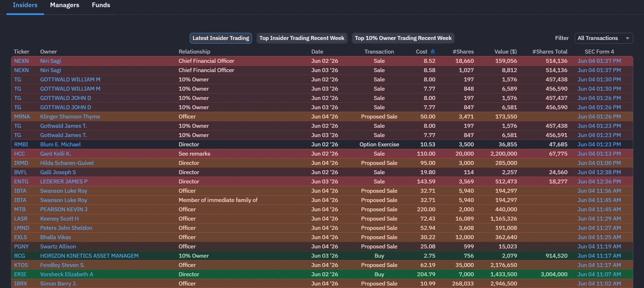Open SEC Form 4 filed Jun 04 11:25 AM
The image size is (644, 288).
point(599,237)
